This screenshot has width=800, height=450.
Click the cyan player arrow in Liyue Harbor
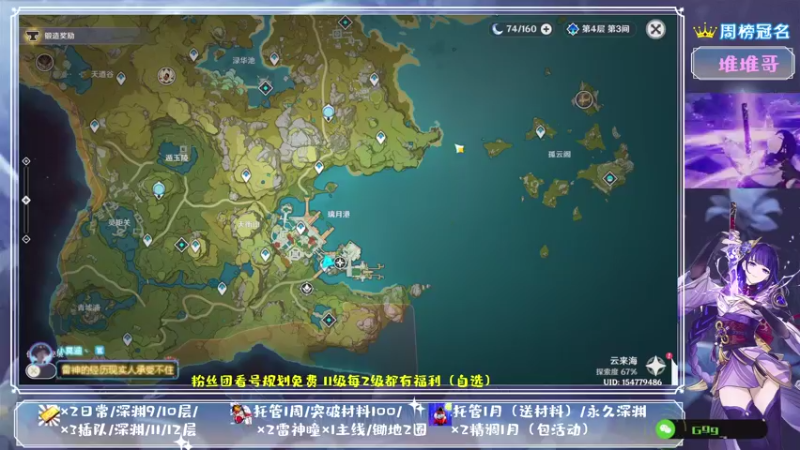[x=327, y=262]
